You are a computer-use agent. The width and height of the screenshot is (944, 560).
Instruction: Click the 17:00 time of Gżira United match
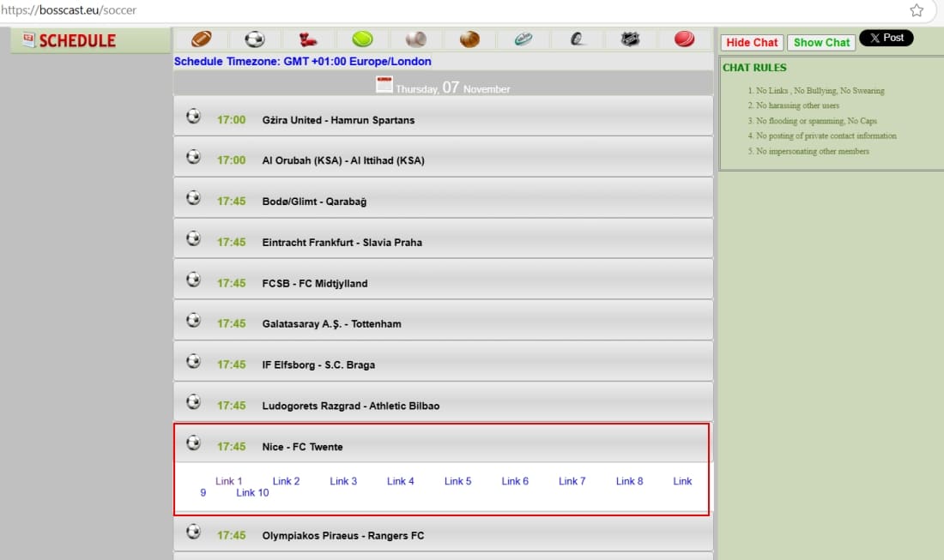point(231,120)
